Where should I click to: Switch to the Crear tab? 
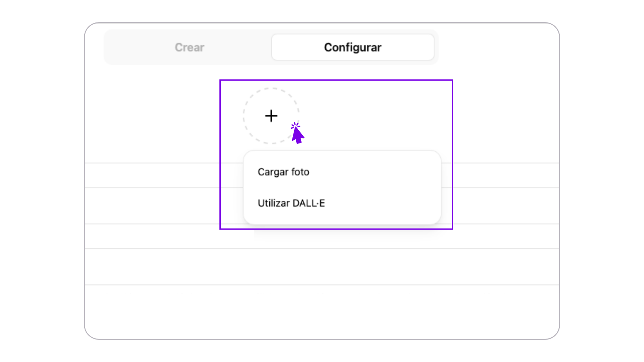coord(190,47)
